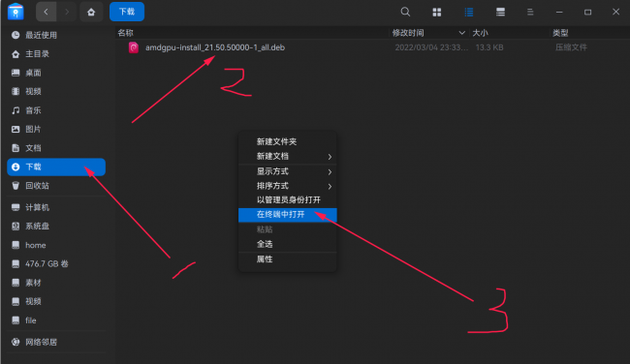Open 桌面 in the sidebar
The width and height of the screenshot is (630, 364).
[x=56, y=73]
